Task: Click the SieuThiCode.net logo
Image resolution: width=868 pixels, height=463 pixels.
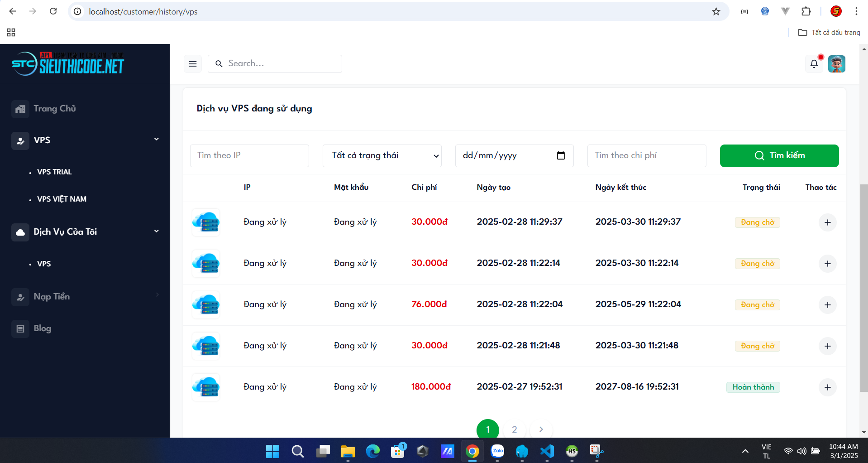Action: 68,64
